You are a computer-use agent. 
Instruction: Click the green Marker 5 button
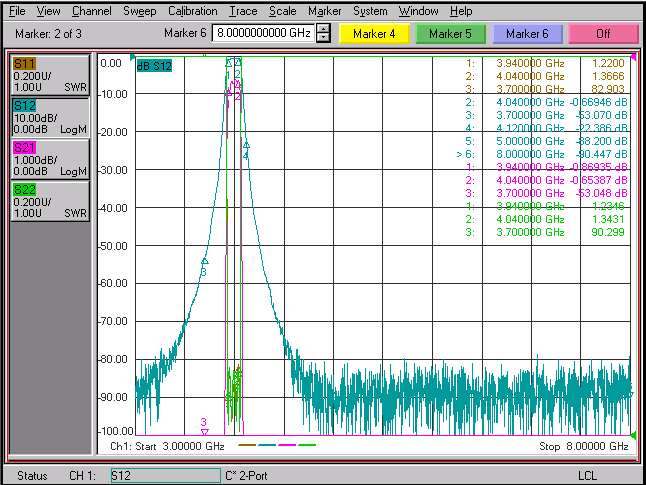450,34
